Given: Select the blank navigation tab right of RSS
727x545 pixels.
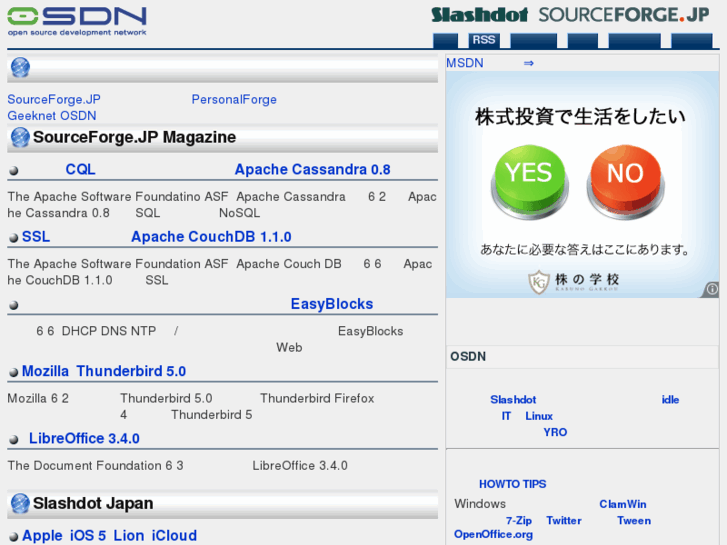Looking at the screenshot, I should pos(533,40).
